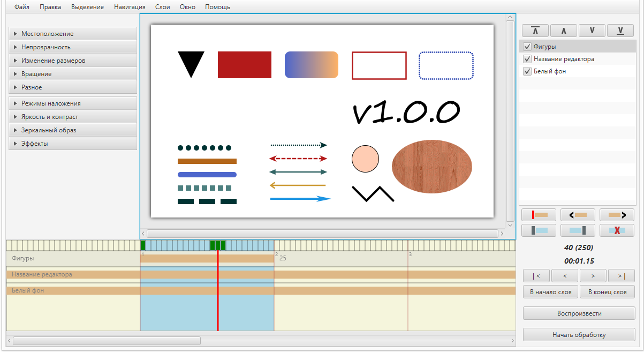Jump to the last frame button
The width and height of the screenshot is (644, 352).
pyautogui.click(x=621, y=276)
